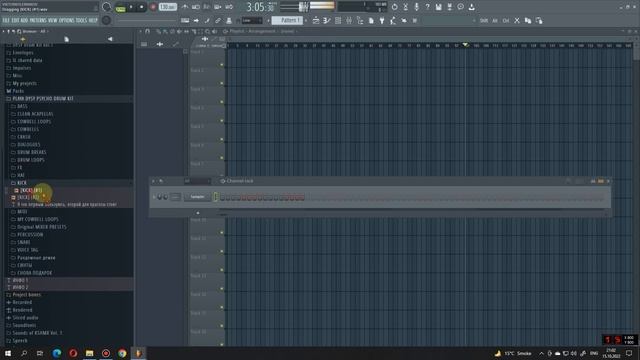
Task: Click the X cut icon beside Ctrl
Action: point(517,20)
